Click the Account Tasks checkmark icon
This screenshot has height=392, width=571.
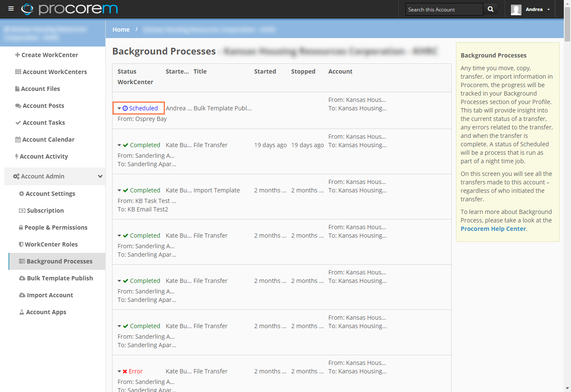click(x=18, y=123)
